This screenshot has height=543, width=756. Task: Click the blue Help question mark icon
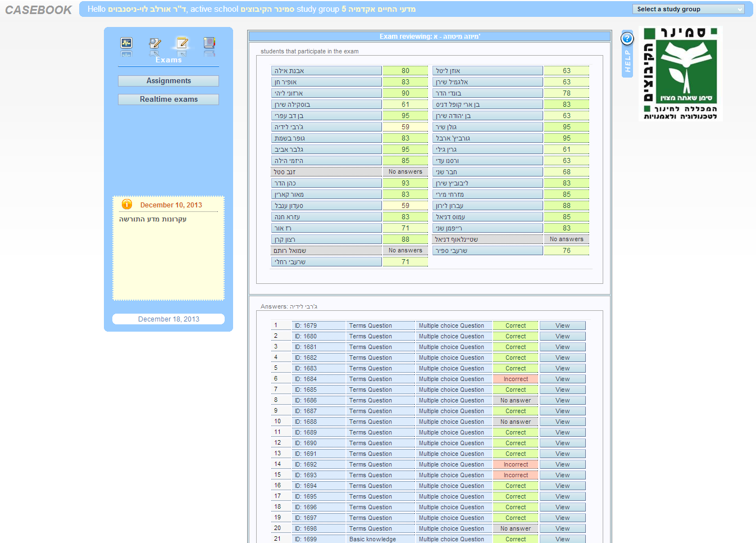click(627, 38)
